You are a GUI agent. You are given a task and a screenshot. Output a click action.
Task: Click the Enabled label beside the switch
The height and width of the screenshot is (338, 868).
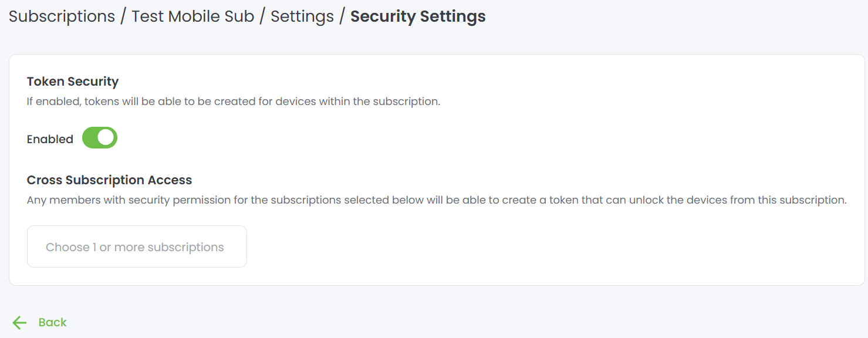50,140
